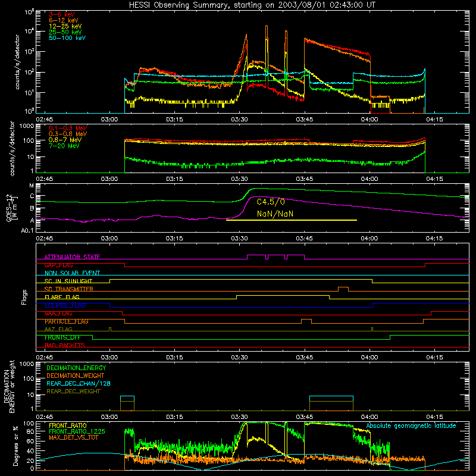Click the MAX_DET_VS_TOT legend label
Screen dimensions: 476x476
[74, 437]
